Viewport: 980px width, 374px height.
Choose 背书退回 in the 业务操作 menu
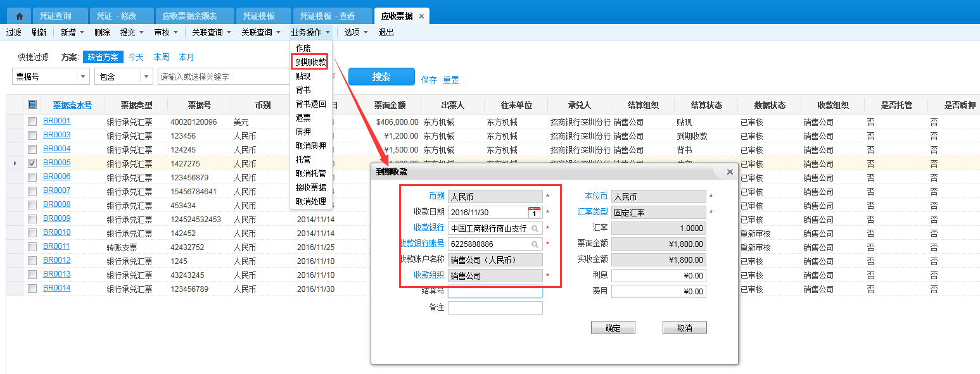click(310, 104)
